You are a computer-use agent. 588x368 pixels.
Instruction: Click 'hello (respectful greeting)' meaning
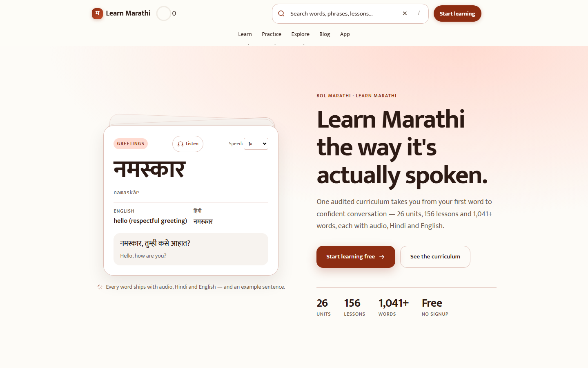pyautogui.click(x=150, y=221)
